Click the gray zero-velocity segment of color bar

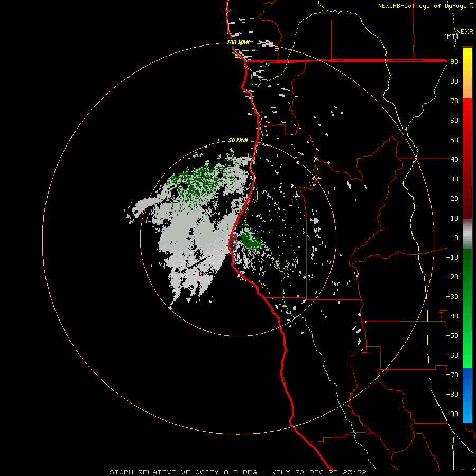pyautogui.click(x=467, y=234)
